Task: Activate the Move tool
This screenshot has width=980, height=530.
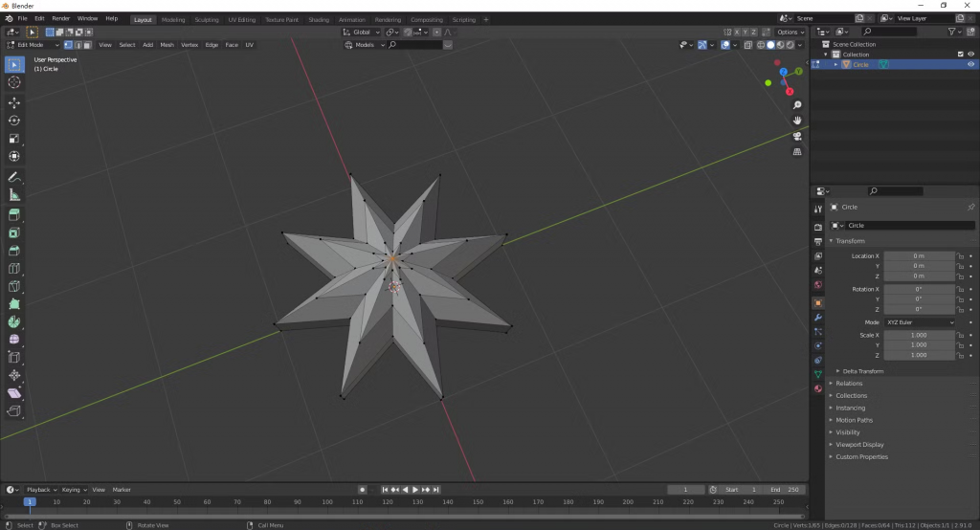Action: (14, 102)
